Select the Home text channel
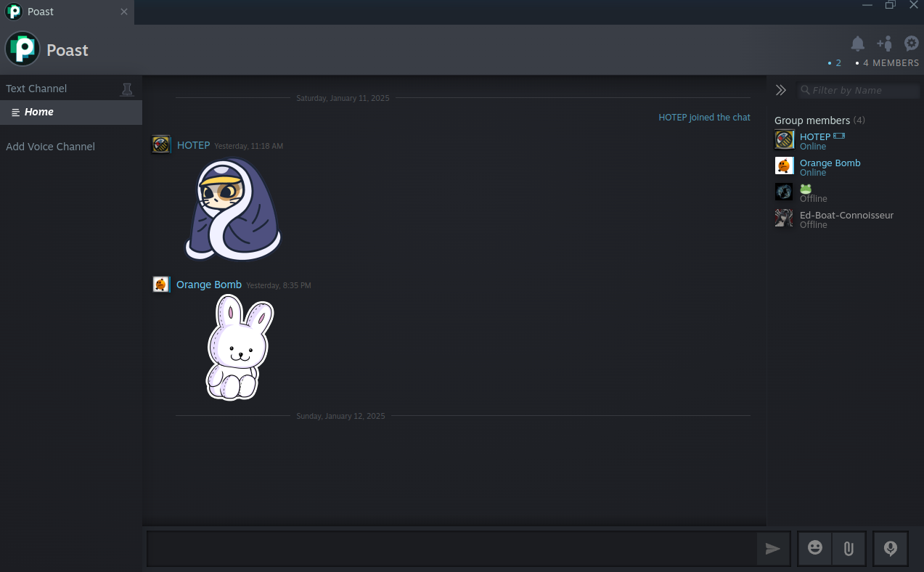The image size is (924, 572). click(x=39, y=112)
